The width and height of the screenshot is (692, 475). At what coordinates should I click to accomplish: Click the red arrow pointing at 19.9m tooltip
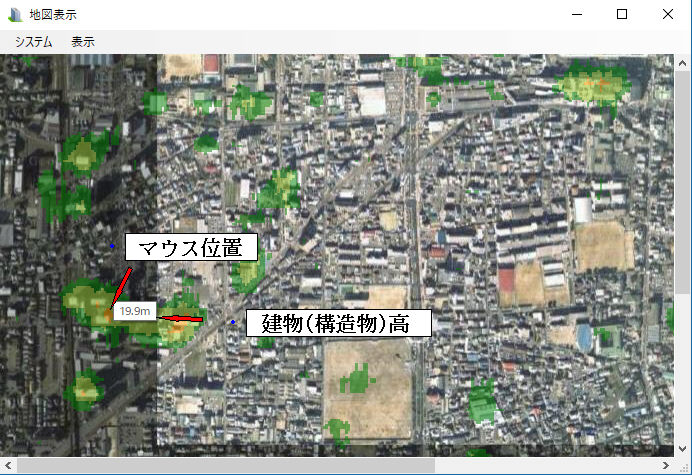click(183, 320)
